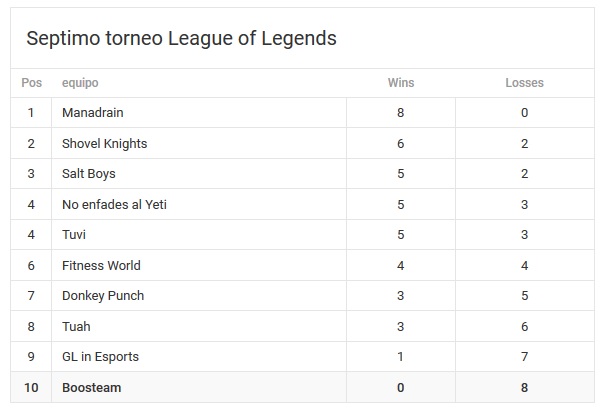Image resolution: width=601 pixels, height=412 pixels.
Task: Sort table by Wins column header
Action: 401,83
